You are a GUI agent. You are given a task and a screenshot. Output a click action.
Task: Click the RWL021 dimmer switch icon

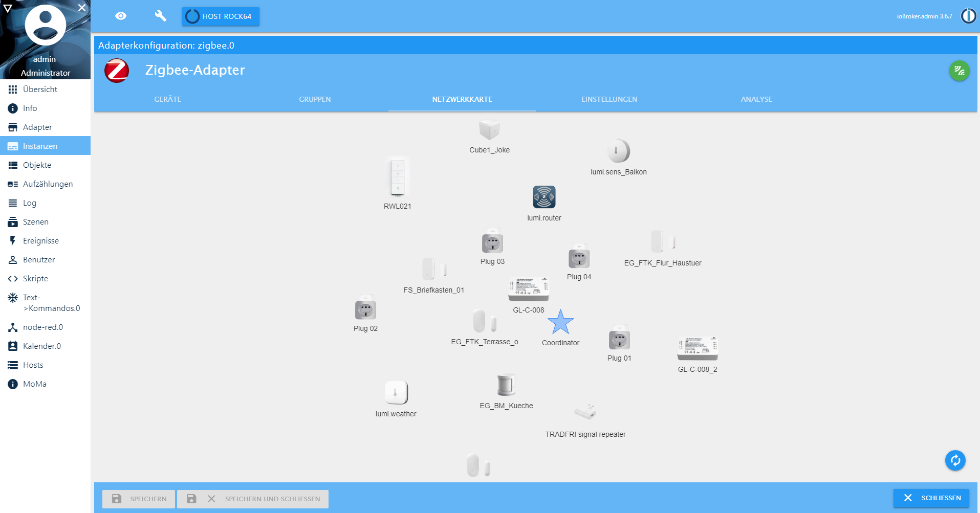398,177
